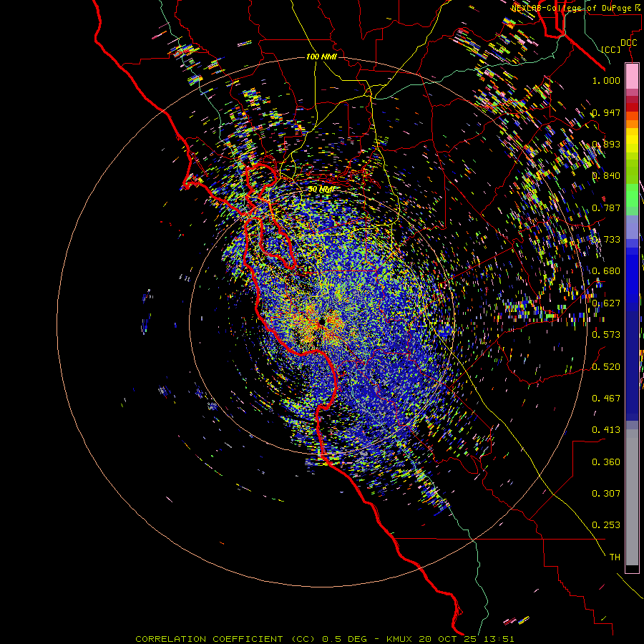Click the 0.467 scale value
Image resolution: width=644 pixels, height=644 pixels.
(606, 399)
